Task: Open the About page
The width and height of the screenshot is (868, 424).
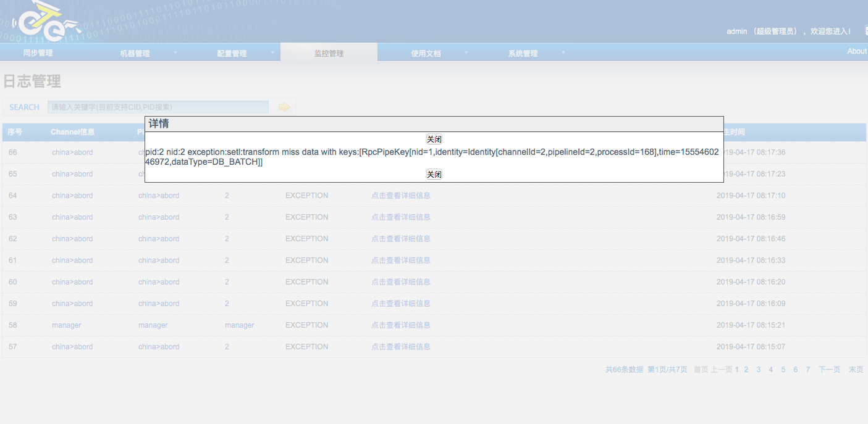Action: 856,51
